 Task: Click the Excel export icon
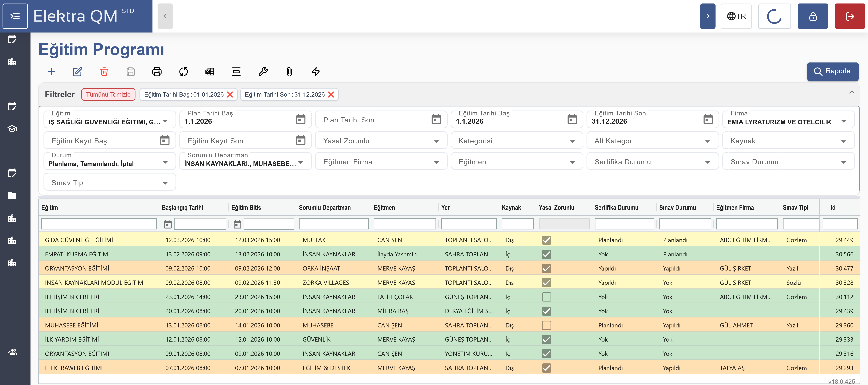click(x=210, y=71)
